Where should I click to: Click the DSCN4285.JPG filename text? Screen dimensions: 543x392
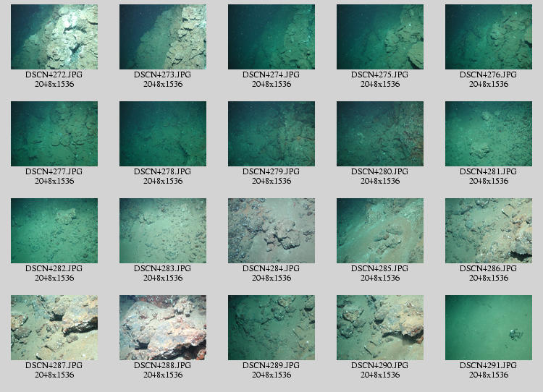click(379, 268)
